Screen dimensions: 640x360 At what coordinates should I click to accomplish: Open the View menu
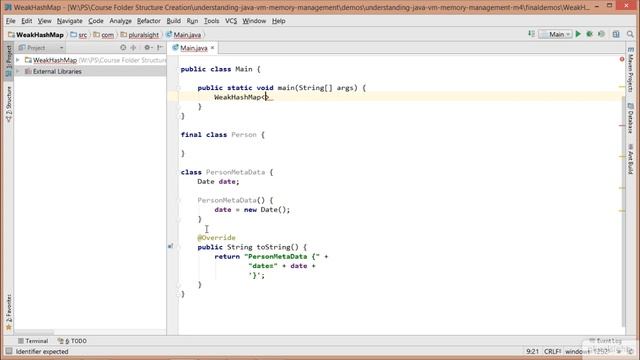pos(44,21)
